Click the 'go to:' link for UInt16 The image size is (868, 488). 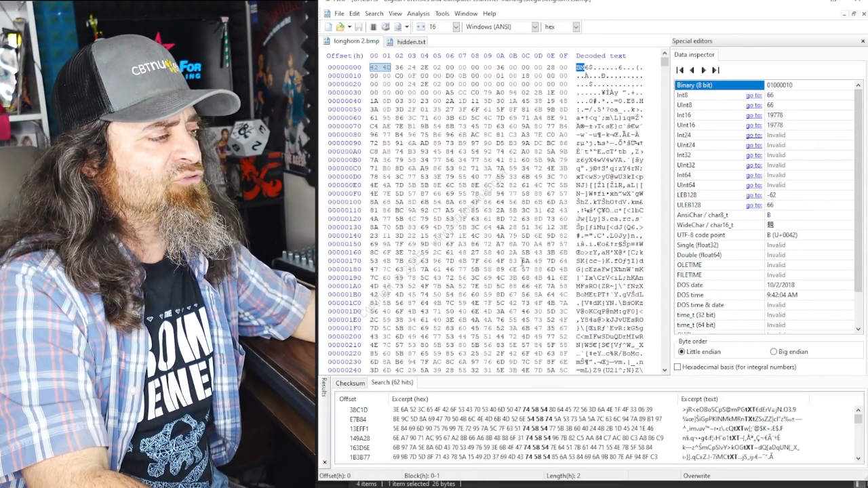tap(753, 125)
